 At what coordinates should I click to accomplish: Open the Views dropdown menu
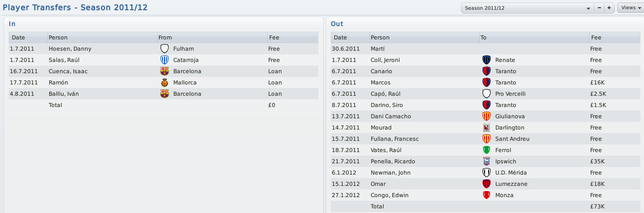click(x=631, y=8)
